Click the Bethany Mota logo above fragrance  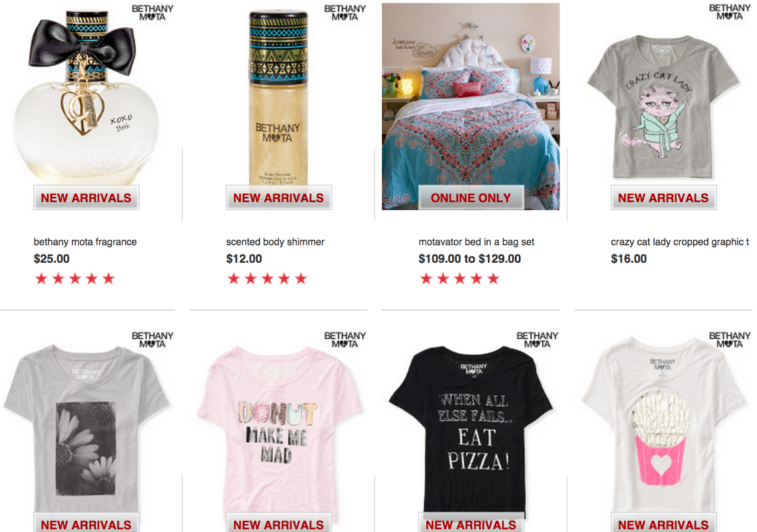(152, 13)
